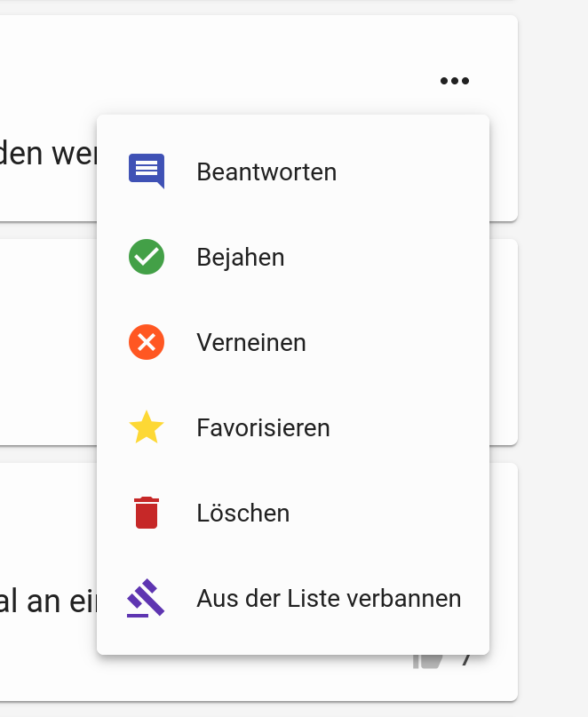This screenshot has width=588, height=717.
Task: Open the three-dot options menu
Action: [454, 81]
